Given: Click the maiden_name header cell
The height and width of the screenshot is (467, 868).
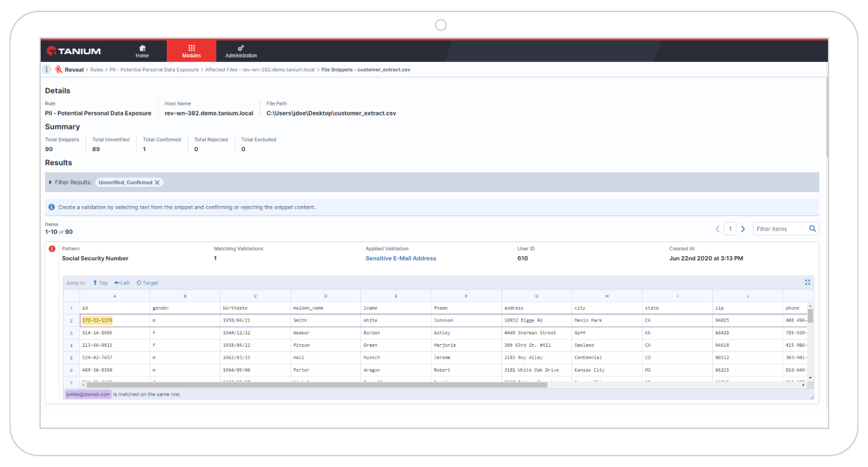Looking at the screenshot, I should point(326,308).
